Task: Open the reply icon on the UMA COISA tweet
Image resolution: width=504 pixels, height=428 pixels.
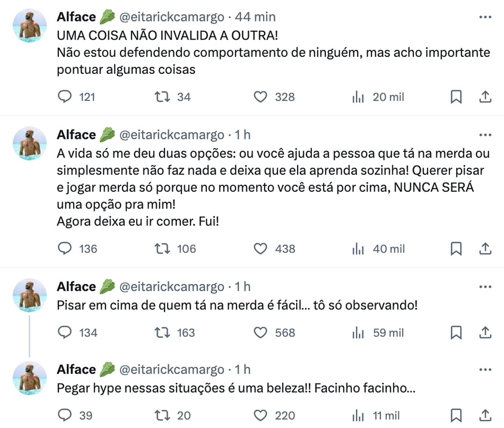Action: [65, 97]
